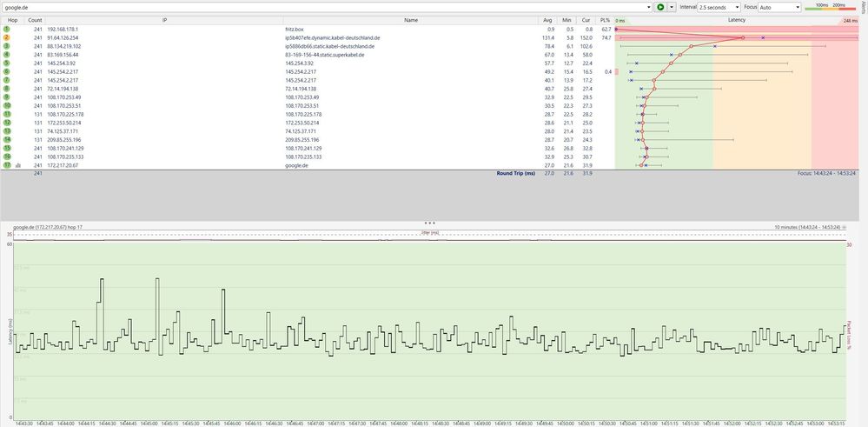This screenshot has width=868, height=427.
Task: Click the Jitter (ms) label above the graph
Action: (430, 232)
